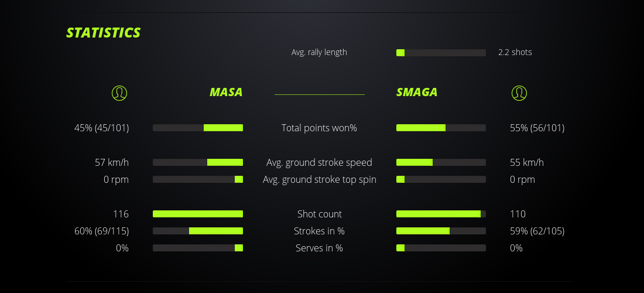Click MASA's total points won bar

(198, 128)
